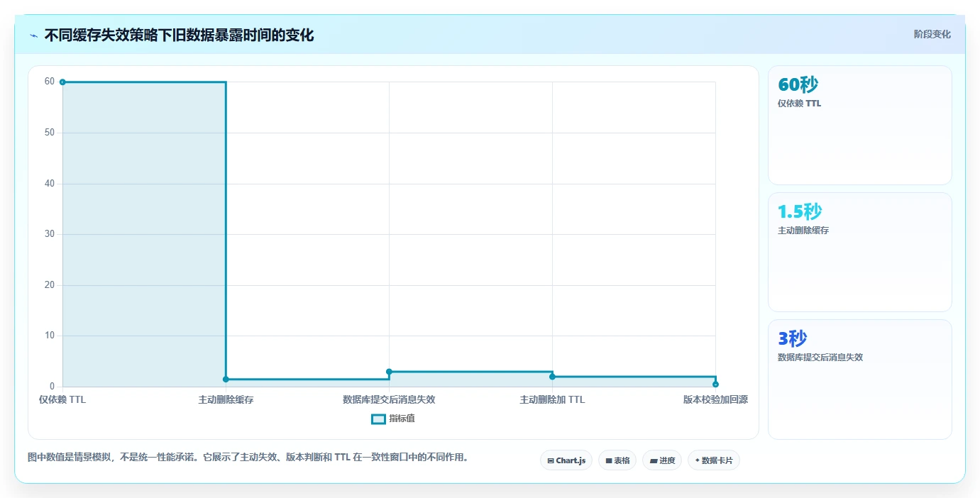Click the data point for 主动删除加 TTL
The image size is (980, 498).
552,377
